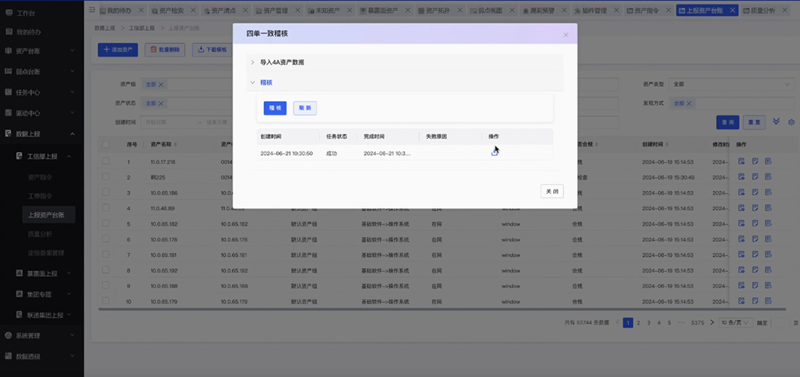Open 资产指令 in the sidebar submenu
Image resolution: width=800 pixels, height=377 pixels.
click(x=40, y=177)
